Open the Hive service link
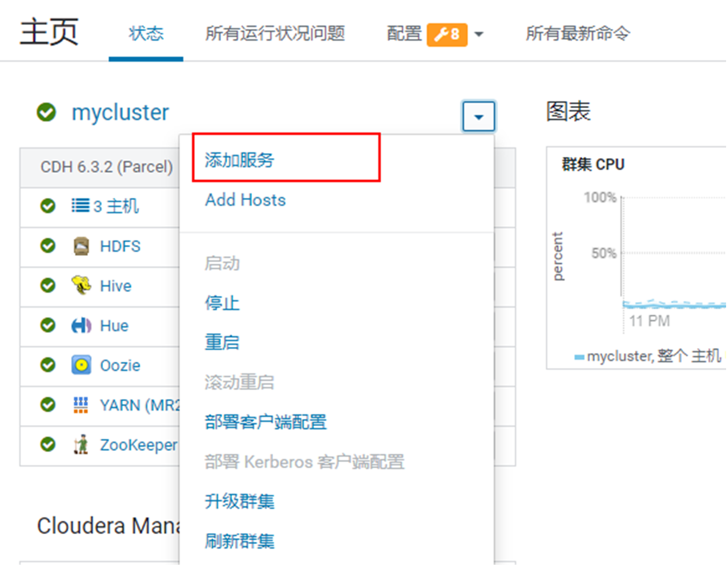 pyautogui.click(x=116, y=286)
